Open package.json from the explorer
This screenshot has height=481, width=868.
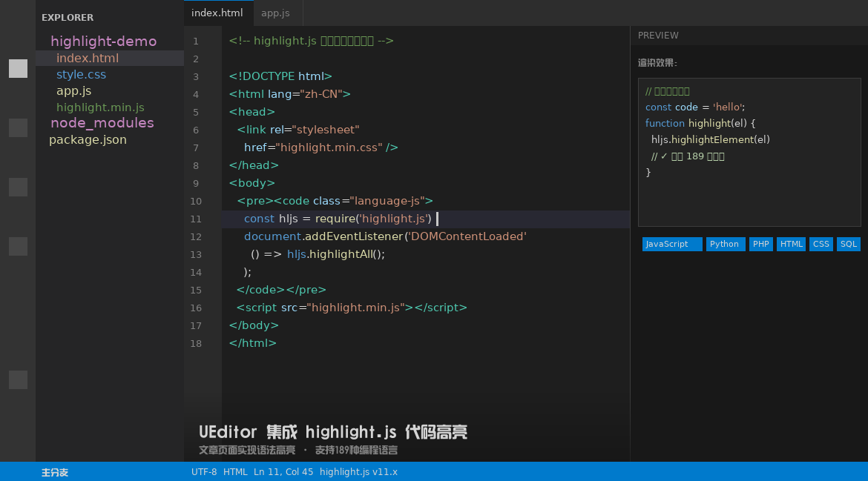pos(88,140)
